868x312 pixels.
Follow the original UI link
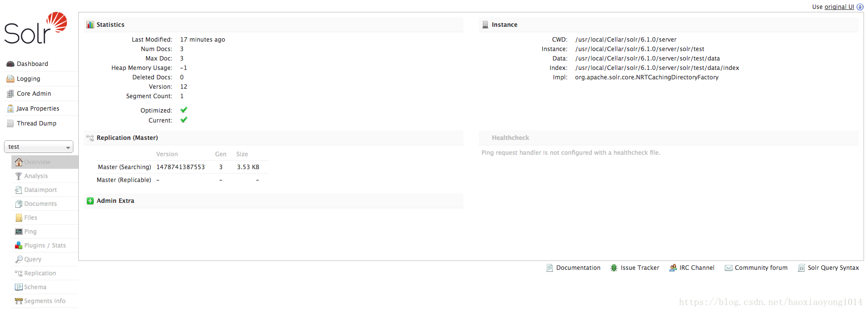pyautogui.click(x=839, y=7)
